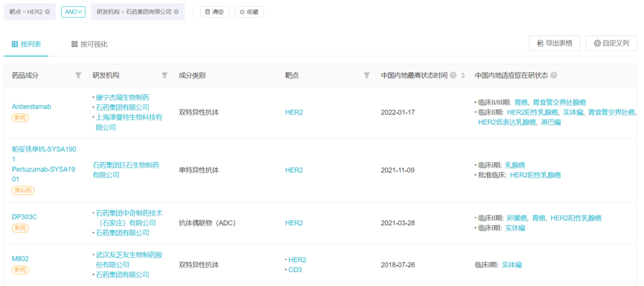Image resolution: width=644 pixels, height=286 pixels.
Task: Click 新药 tag under M802
Action: (20, 270)
